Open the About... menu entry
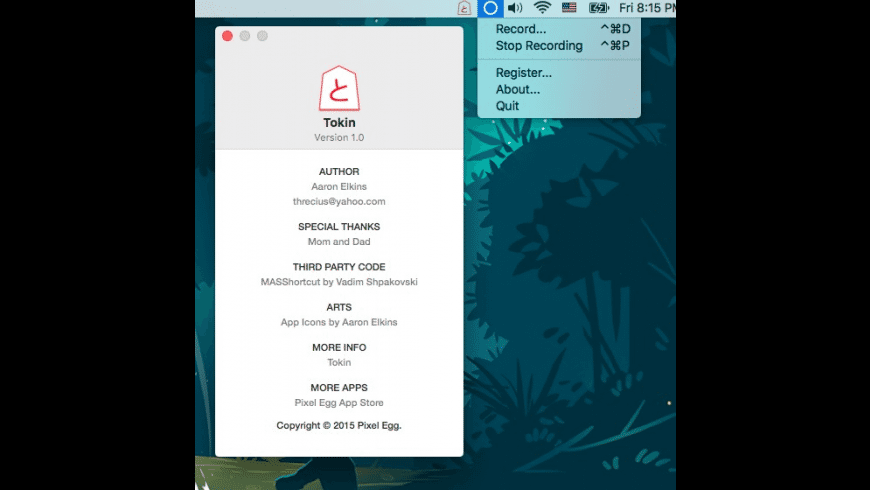The height and width of the screenshot is (490, 870). [559, 89]
